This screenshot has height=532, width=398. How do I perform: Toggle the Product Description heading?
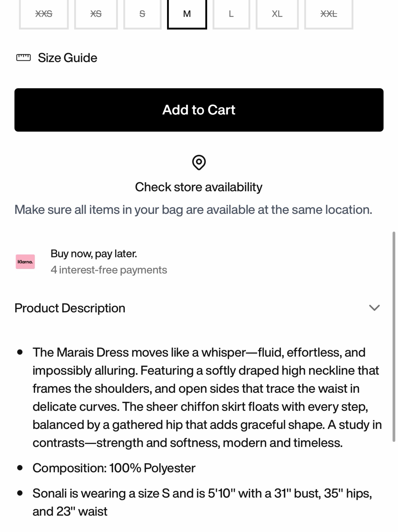[x=70, y=308]
